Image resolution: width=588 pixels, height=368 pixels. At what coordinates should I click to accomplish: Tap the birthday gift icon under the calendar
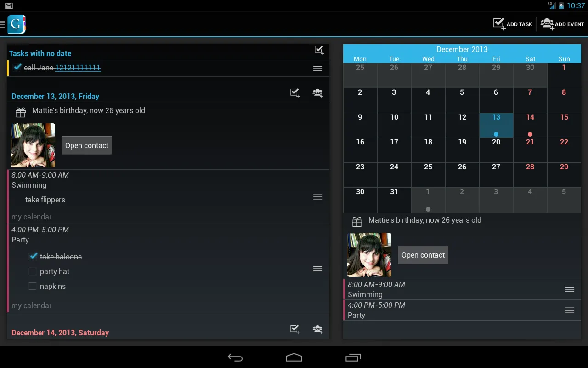(357, 222)
